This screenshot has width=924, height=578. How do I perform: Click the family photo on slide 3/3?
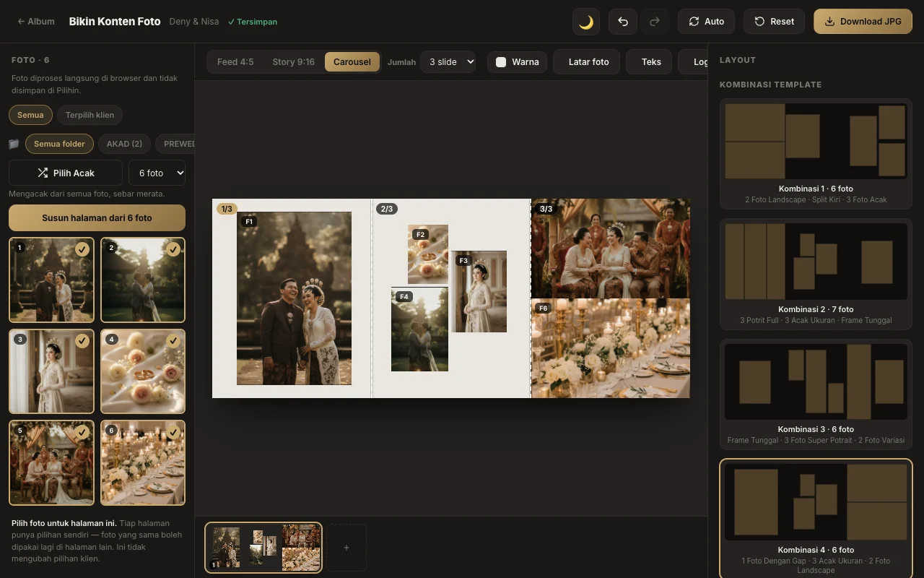click(x=611, y=249)
